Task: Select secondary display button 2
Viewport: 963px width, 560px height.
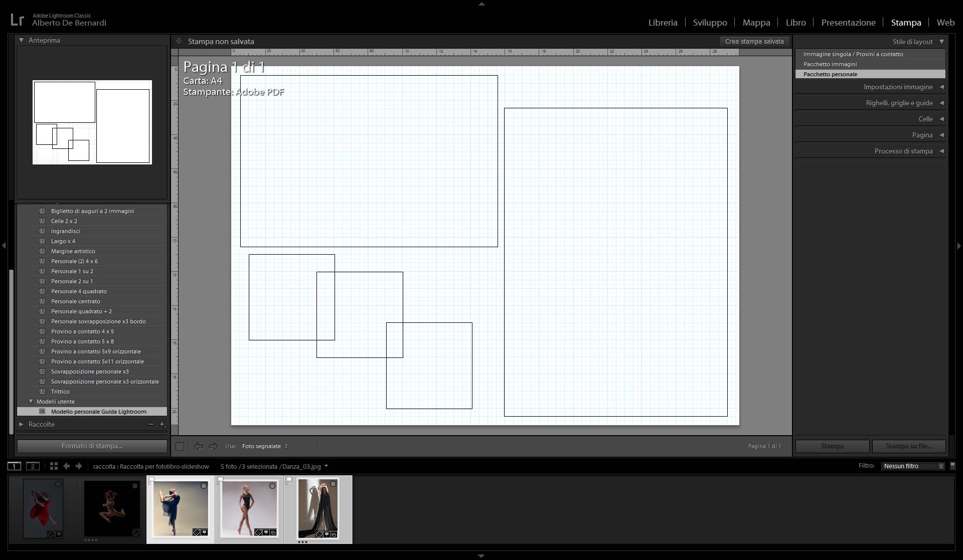Action: [33, 466]
